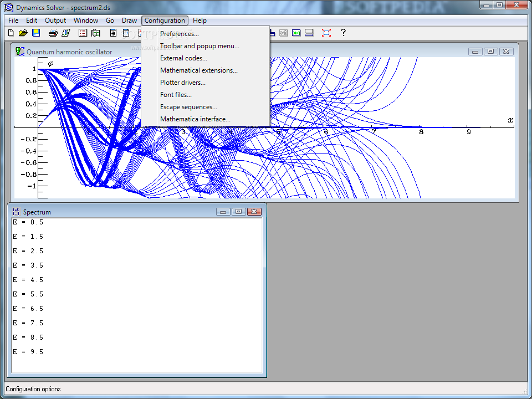Close the open Configuration menu
Screen dimensions: 532x399
pyautogui.click(x=165, y=21)
